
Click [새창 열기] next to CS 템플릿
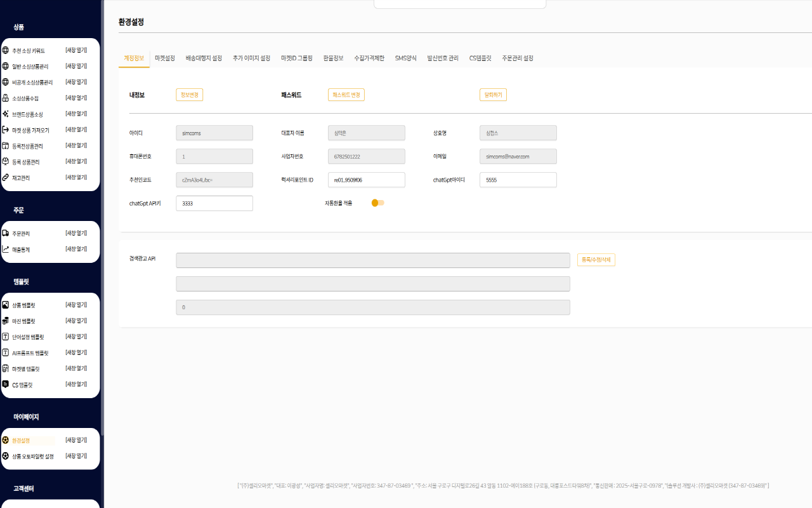pyautogui.click(x=76, y=384)
